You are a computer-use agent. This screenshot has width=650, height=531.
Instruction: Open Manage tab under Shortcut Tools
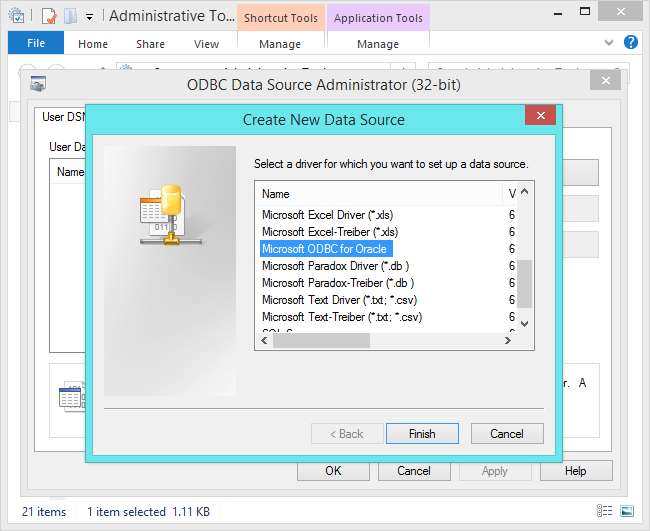280,44
